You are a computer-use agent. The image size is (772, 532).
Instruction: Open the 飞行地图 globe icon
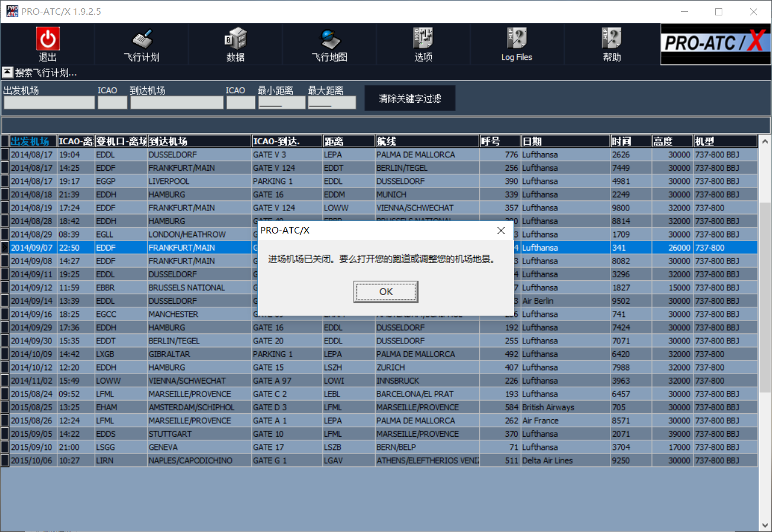click(x=330, y=39)
